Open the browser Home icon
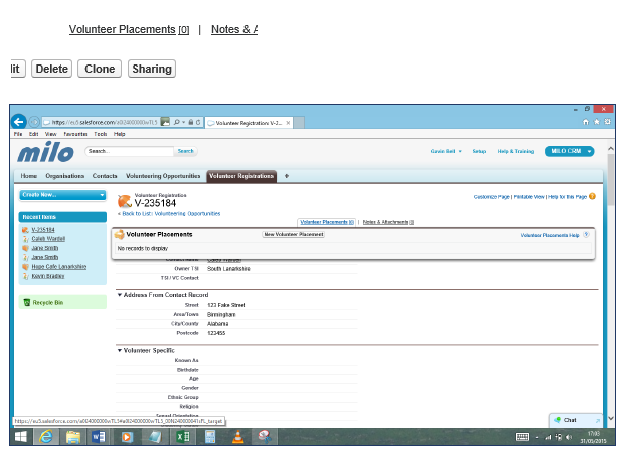The image size is (621, 451). [586, 122]
